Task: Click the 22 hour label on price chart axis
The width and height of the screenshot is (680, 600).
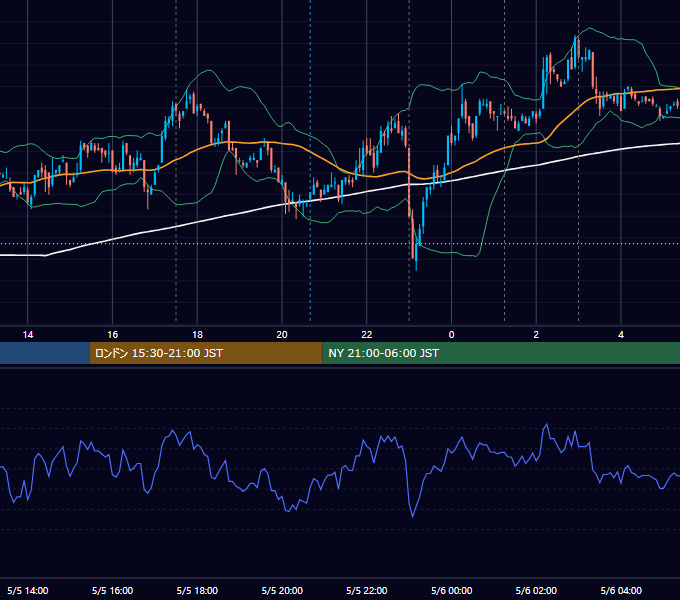Action: pyautogui.click(x=367, y=335)
